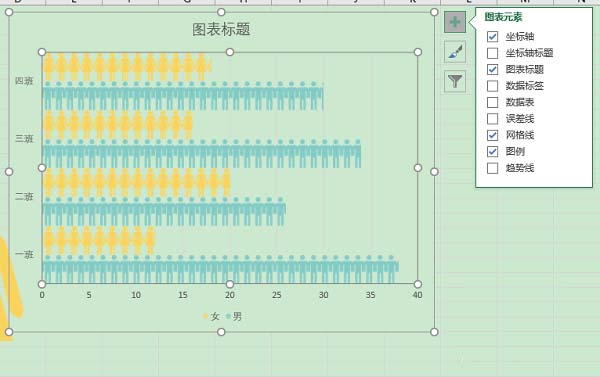This screenshot has height=377, width=600.
Task: Enable the 数据表 checkbox
Action: [x=492, y=103]
